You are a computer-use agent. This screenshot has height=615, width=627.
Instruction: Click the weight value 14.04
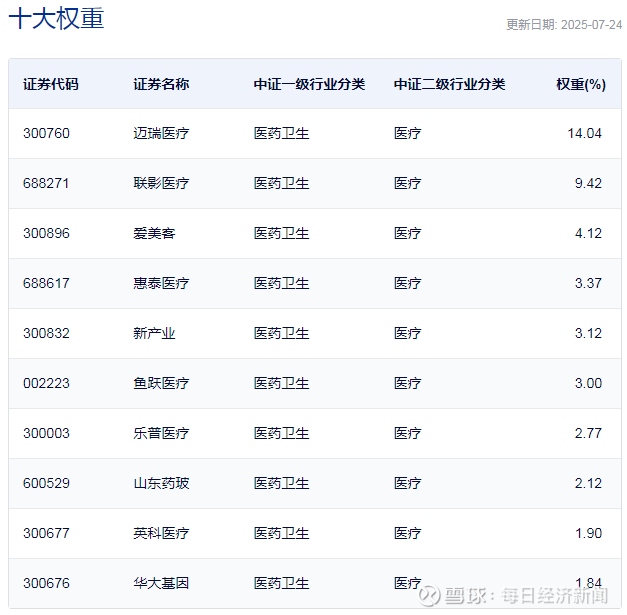point(585,133)
